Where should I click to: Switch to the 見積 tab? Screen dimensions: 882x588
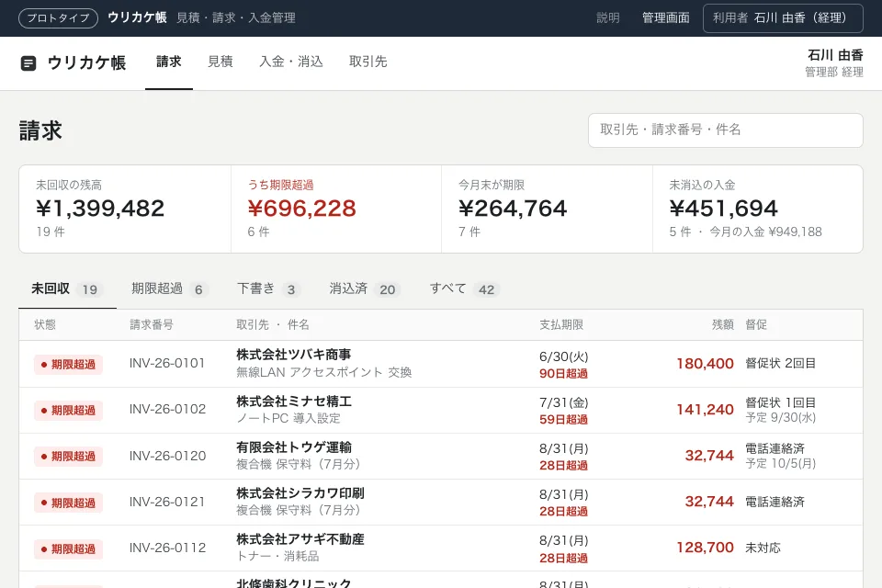coord(220,62)
